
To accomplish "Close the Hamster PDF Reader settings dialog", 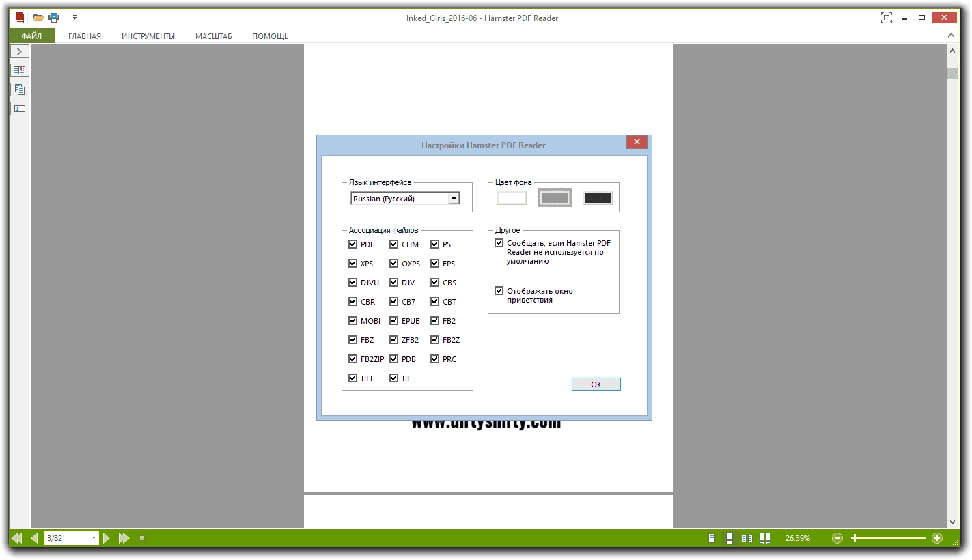I will tap(637, 142).
